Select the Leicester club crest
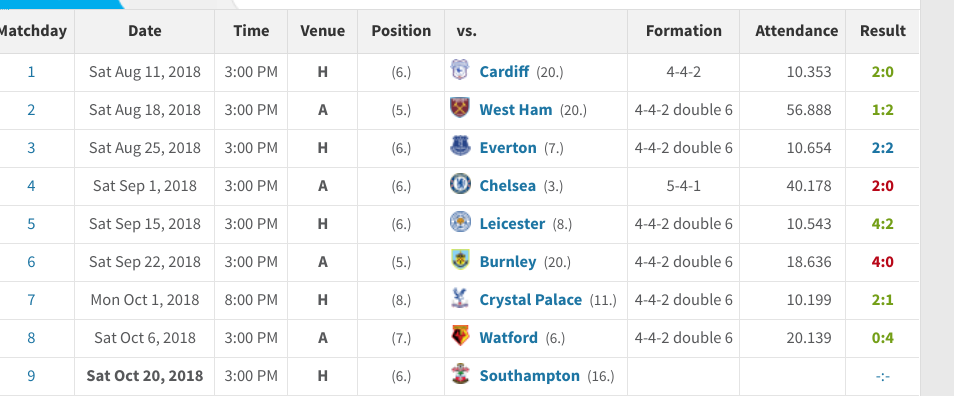Screen dimensions: 954x396 [460, 223]
